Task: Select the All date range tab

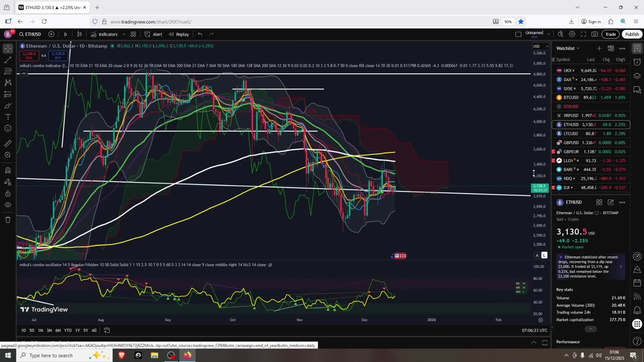Action: pyautogui.click(x=94, y=330)
